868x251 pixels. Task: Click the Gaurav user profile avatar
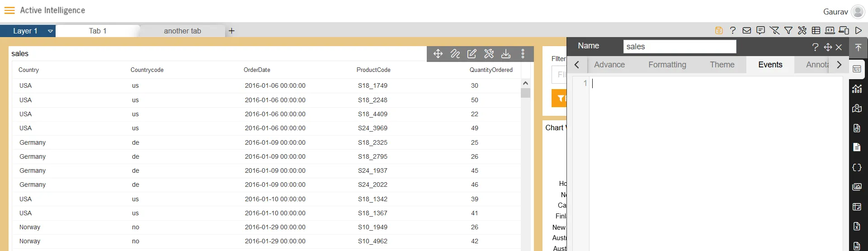858,12
